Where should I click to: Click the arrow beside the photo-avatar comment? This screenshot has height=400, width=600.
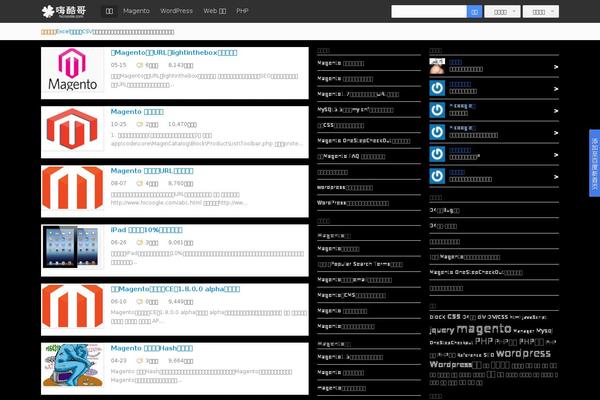[556, 67]
